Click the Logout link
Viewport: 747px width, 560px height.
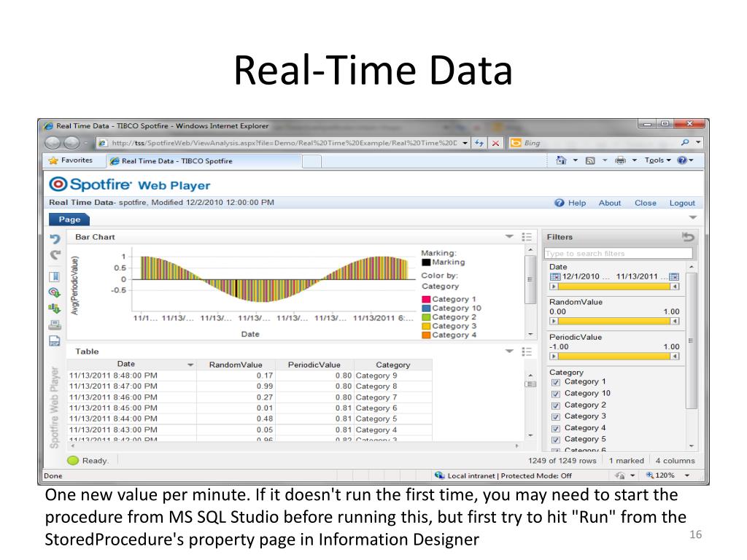pos(682,203)
